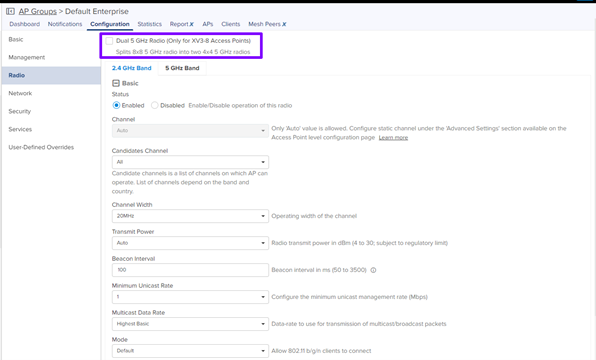
Task: Switch to the Configuration tab
Action: click(110, 24)
